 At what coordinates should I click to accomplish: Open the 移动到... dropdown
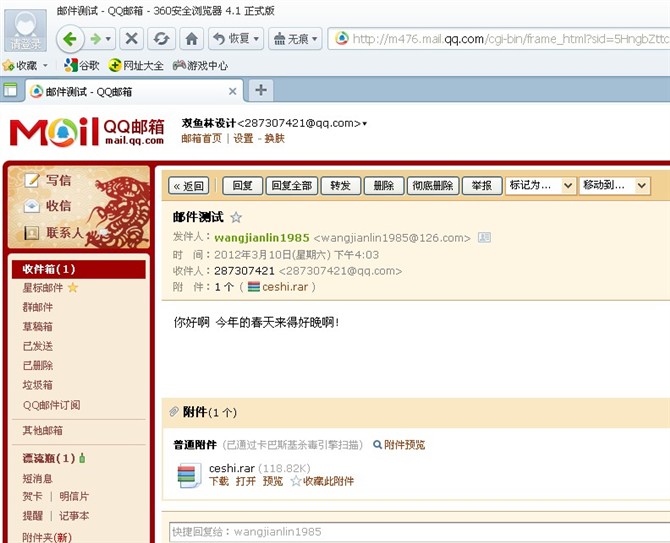pos(614,186)
